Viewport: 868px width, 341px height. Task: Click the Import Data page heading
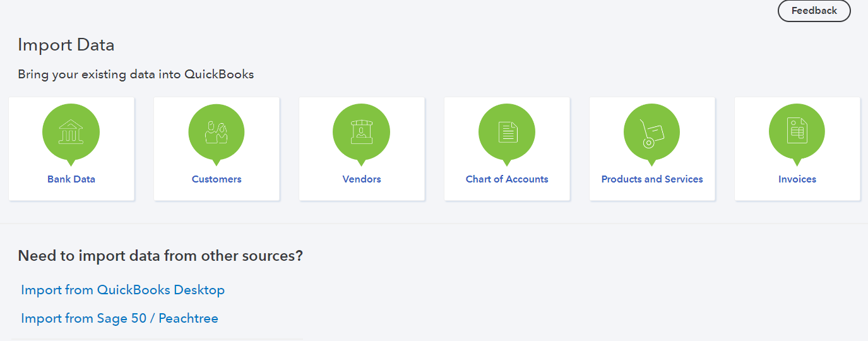point(66,45)
